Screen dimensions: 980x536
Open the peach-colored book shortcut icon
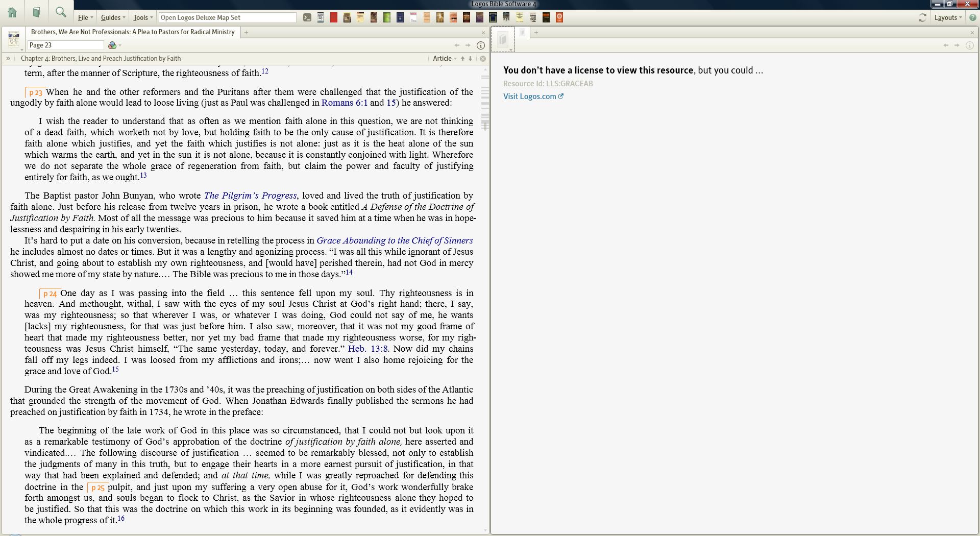426,17
